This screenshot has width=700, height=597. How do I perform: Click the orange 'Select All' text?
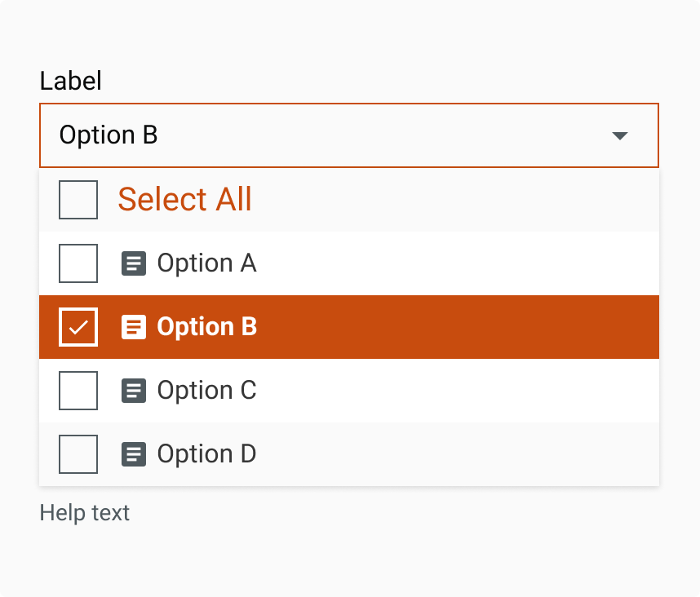[x=184, y=200]
